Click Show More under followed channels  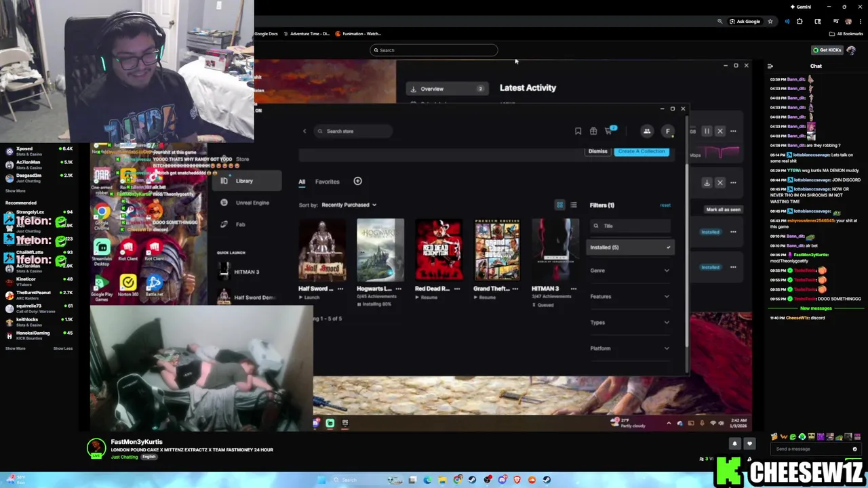coord(16,191)
